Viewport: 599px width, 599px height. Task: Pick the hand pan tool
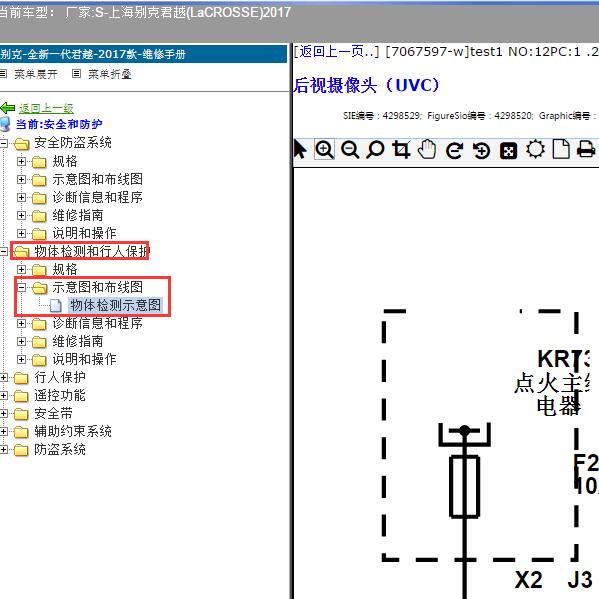point(427,149)
